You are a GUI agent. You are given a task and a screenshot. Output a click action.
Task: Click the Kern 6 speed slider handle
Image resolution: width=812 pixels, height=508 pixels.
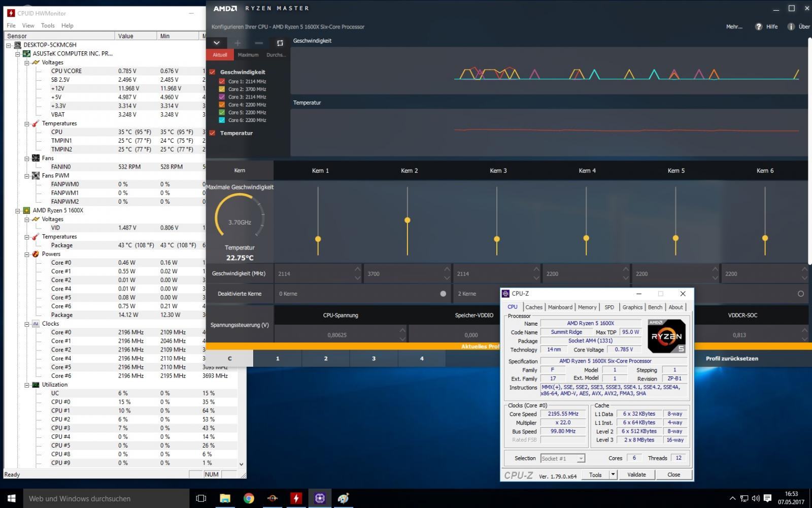point(765,238)
